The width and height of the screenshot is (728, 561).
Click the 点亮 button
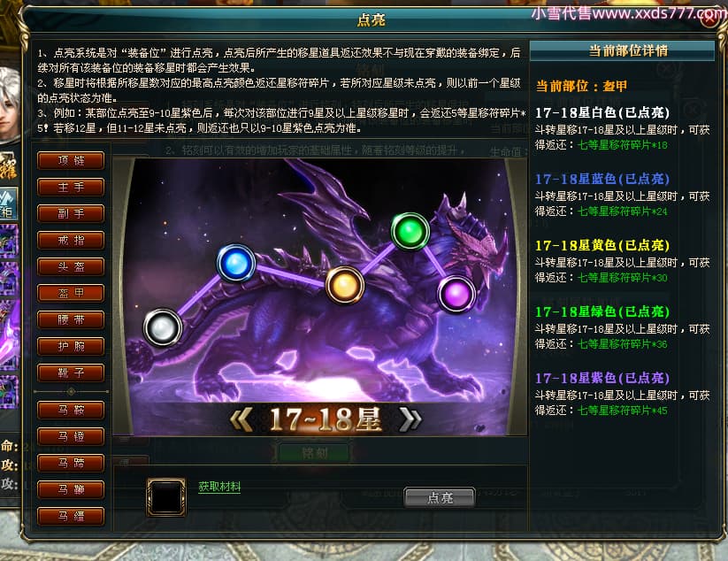tap(440, 498)
